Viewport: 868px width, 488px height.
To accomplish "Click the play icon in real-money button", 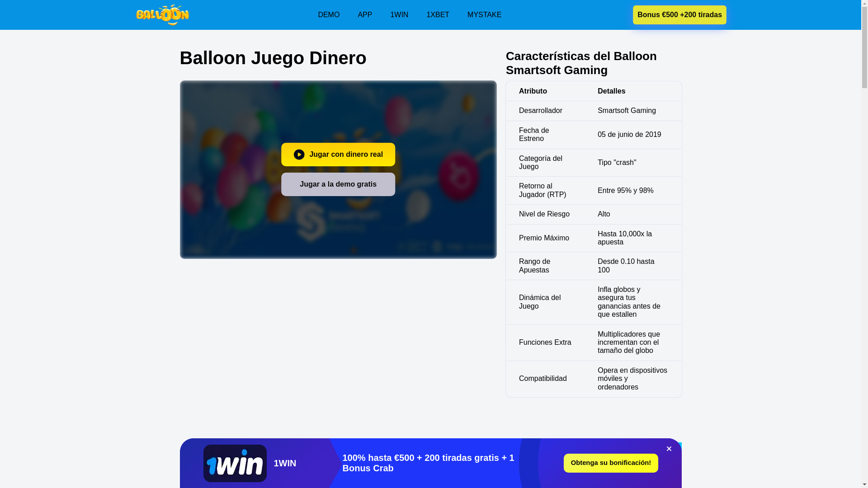I will (299, 155).
